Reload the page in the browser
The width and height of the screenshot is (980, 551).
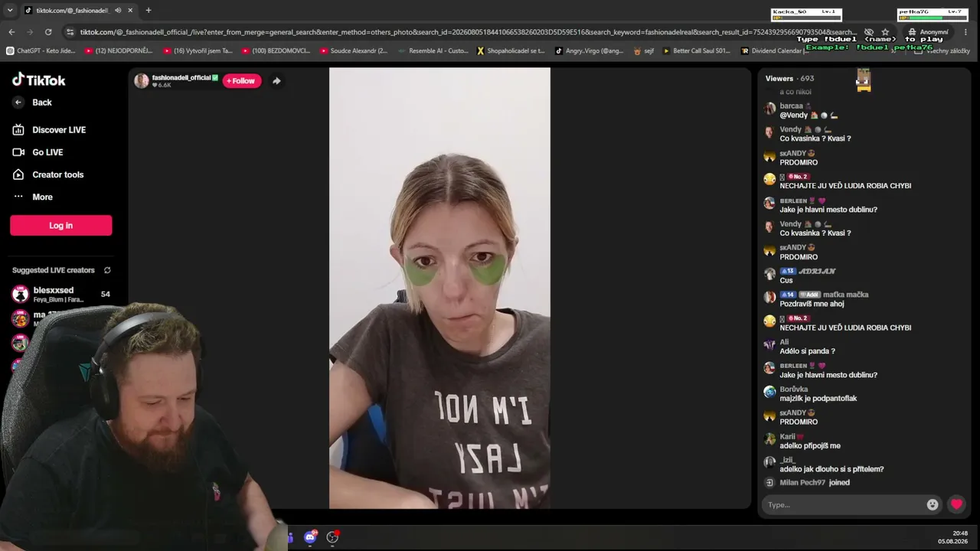[48, 32]
